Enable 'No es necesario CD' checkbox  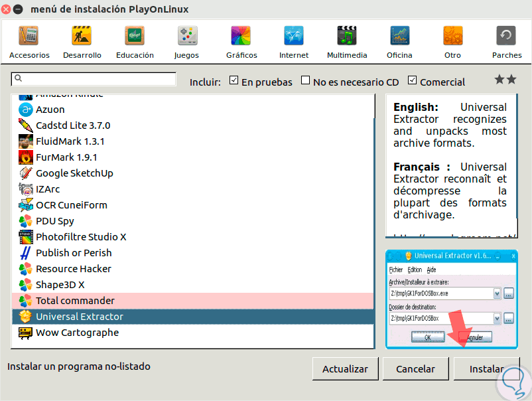tap(305, 80)
